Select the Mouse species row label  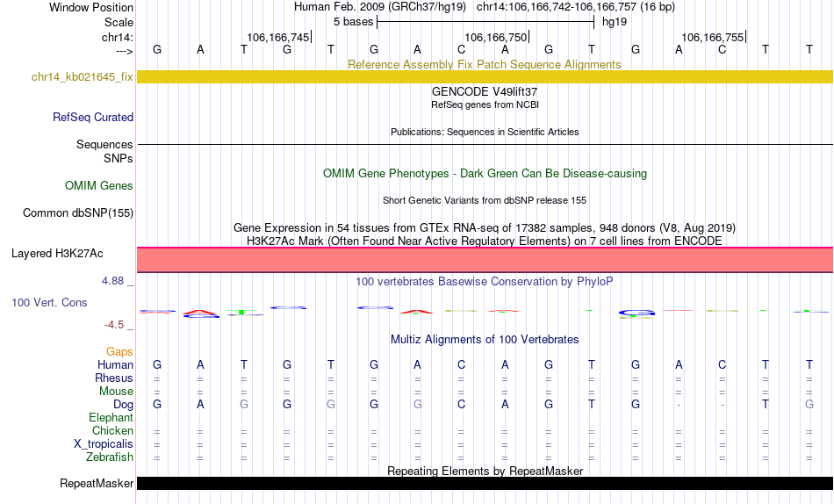pyautogui.click(x=116, y=392)
